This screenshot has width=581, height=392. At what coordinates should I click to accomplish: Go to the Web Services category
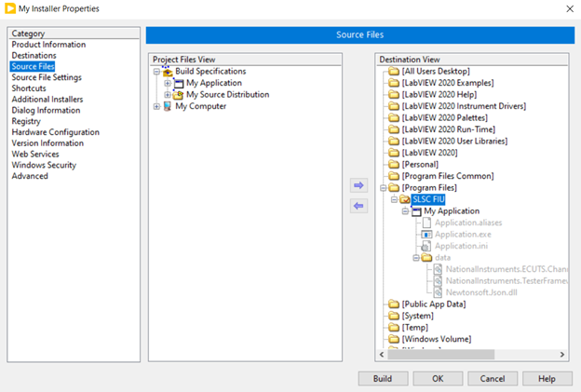point(35,155)
